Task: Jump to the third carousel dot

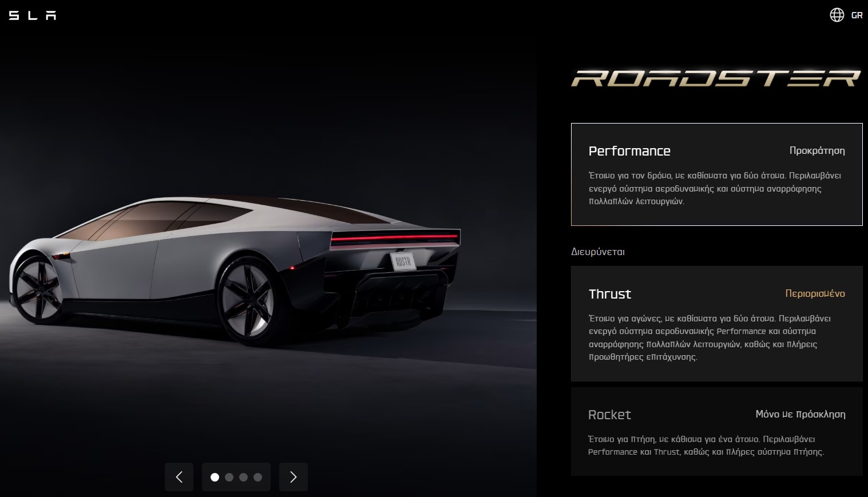Action: click(243, 477)
